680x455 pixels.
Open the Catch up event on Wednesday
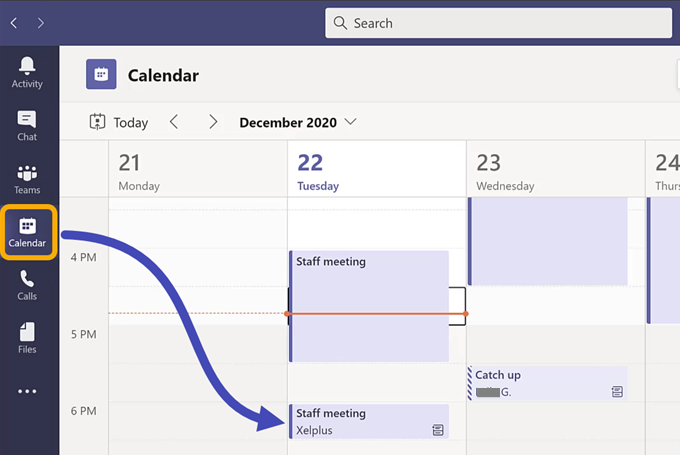click(x=548, y=383)
